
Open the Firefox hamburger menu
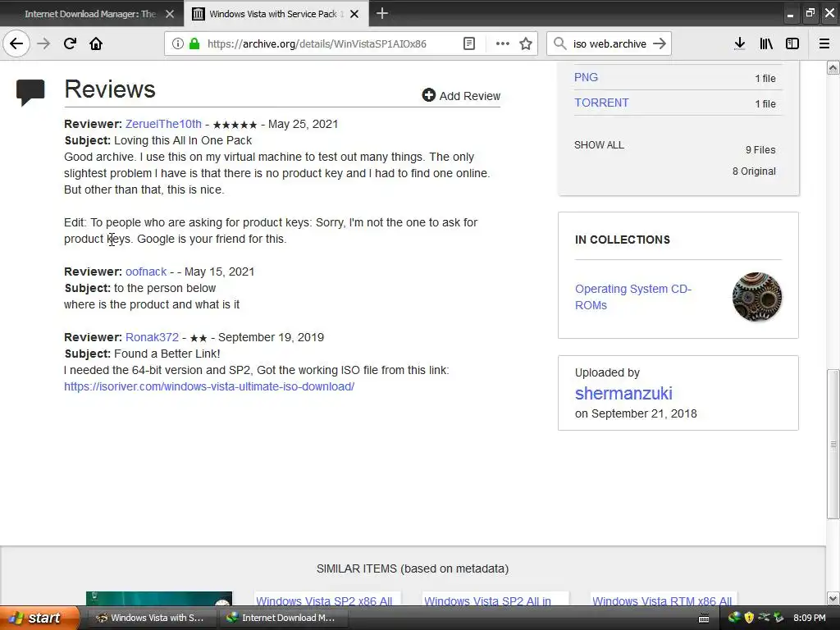click(824, 43)
